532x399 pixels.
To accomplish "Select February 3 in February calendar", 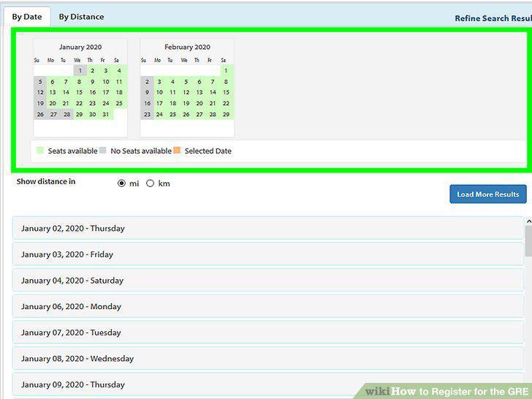I will (x=159, y=82).
